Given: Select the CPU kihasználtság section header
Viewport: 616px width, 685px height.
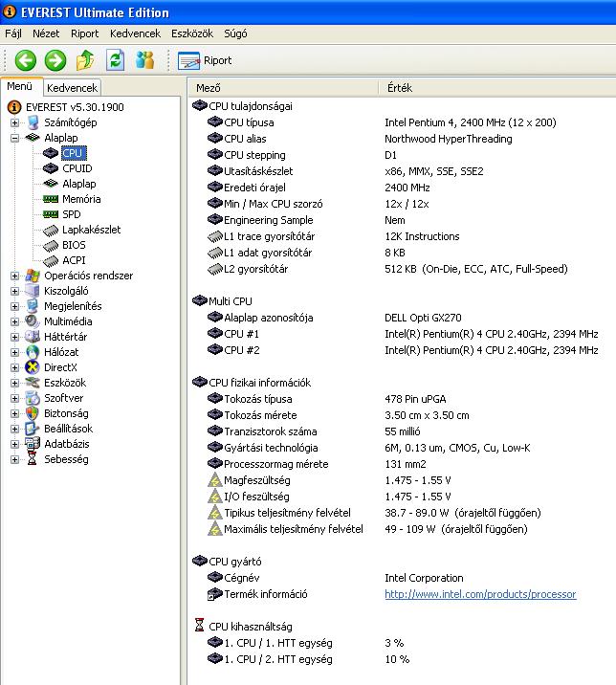Looking at the screenshot, I should 251,627.
